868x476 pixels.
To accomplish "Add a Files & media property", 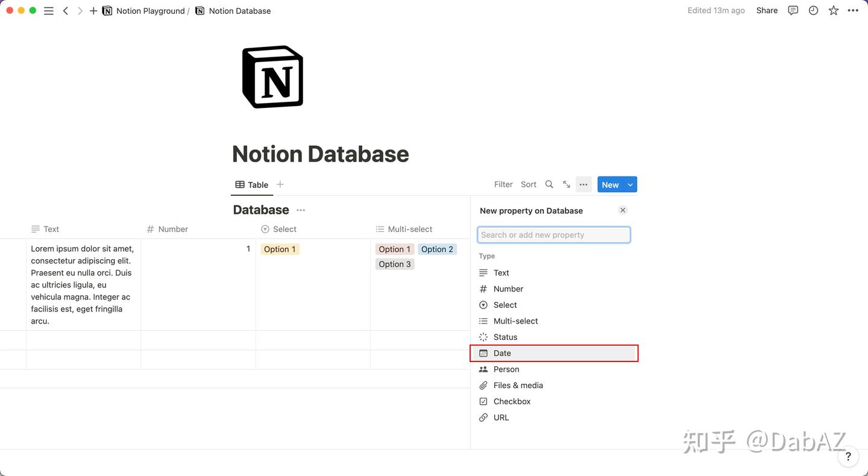I will 518,385.
